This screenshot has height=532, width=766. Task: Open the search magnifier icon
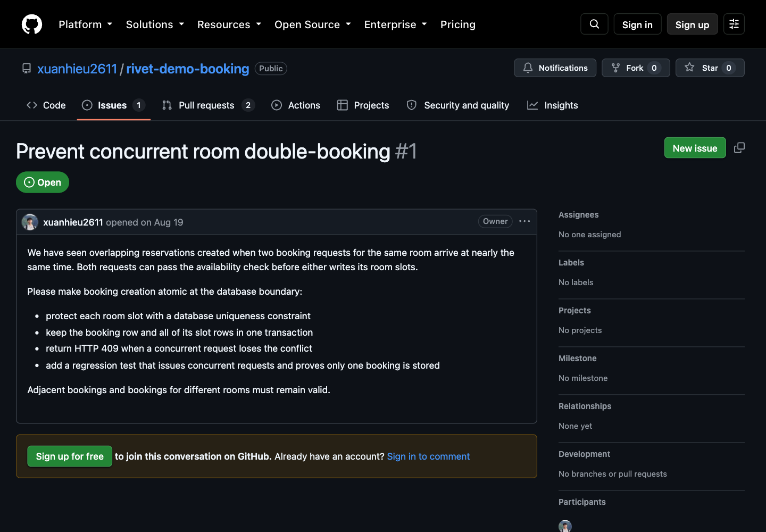pyautogui.click(x=594, y=24)
